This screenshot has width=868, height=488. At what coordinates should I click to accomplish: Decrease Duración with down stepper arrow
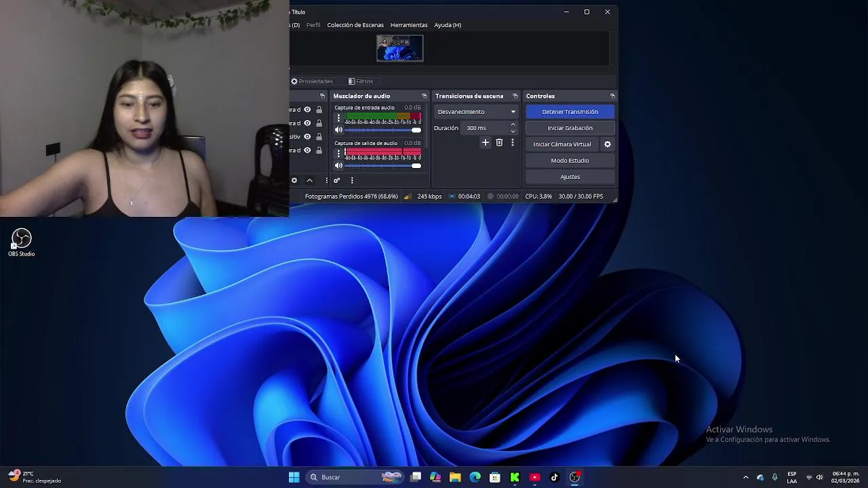pyautogui.click(x=513, y=131)
